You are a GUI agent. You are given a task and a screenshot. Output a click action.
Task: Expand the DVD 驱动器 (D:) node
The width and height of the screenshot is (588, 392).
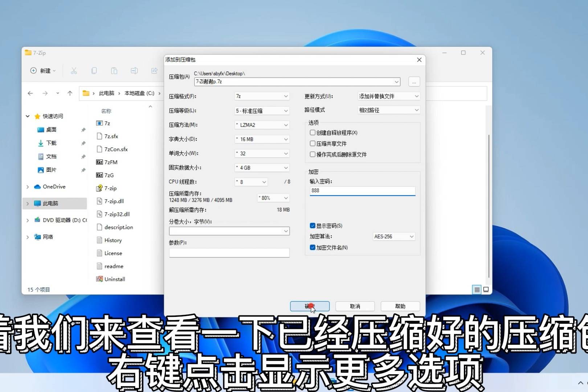[x=28, y=220]
